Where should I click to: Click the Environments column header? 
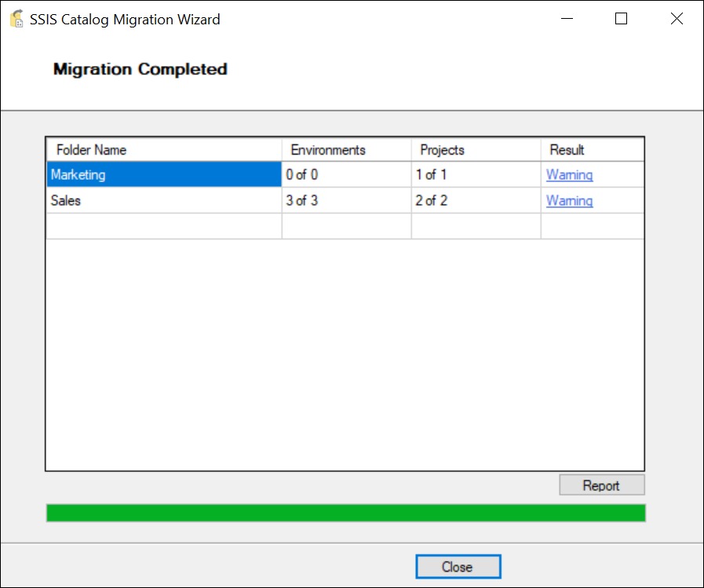pos(345,149)
